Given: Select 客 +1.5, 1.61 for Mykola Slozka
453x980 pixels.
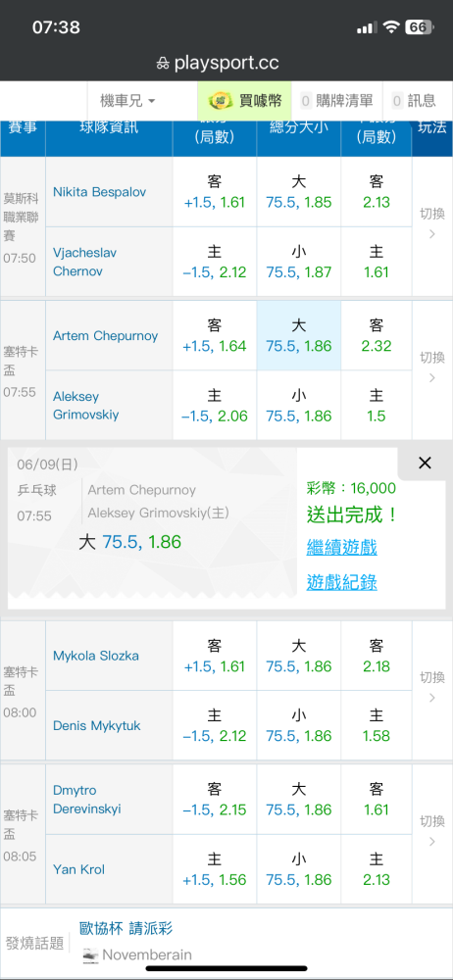Looking at the screenshot, I should point(215,656).
